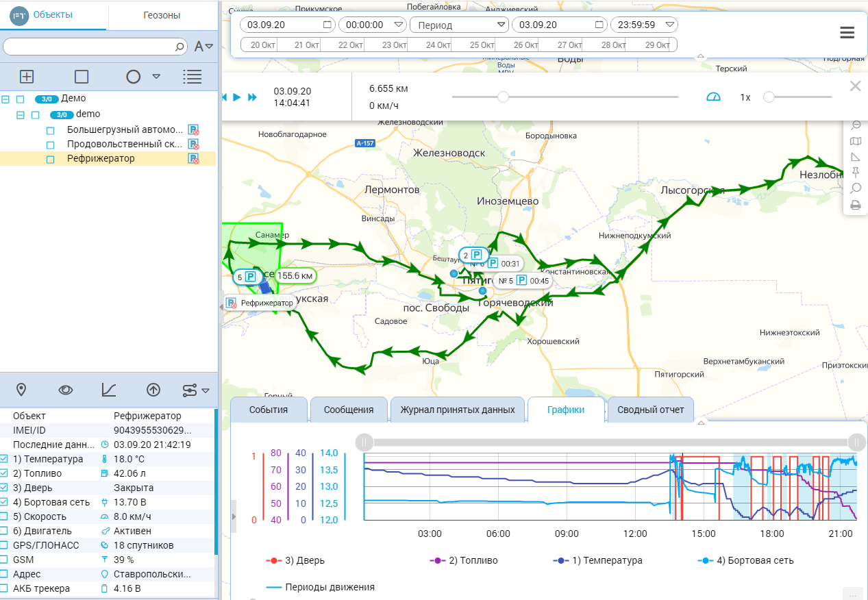
Task: Collapse the left panel using the map edge arrow
Action: (221, 308)
